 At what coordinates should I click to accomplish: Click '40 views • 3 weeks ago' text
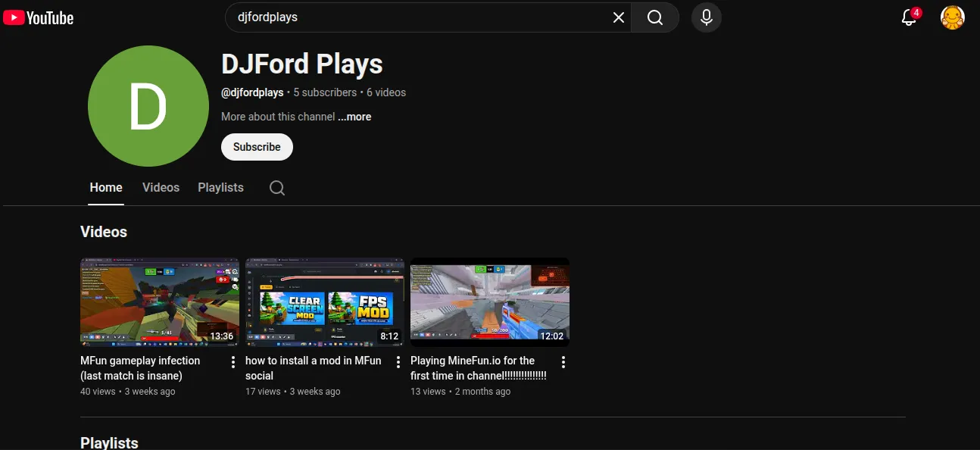pos(127,392)
